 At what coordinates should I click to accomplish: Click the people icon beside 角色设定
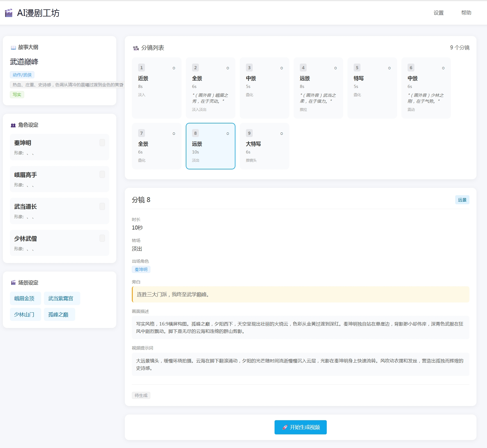13,125
